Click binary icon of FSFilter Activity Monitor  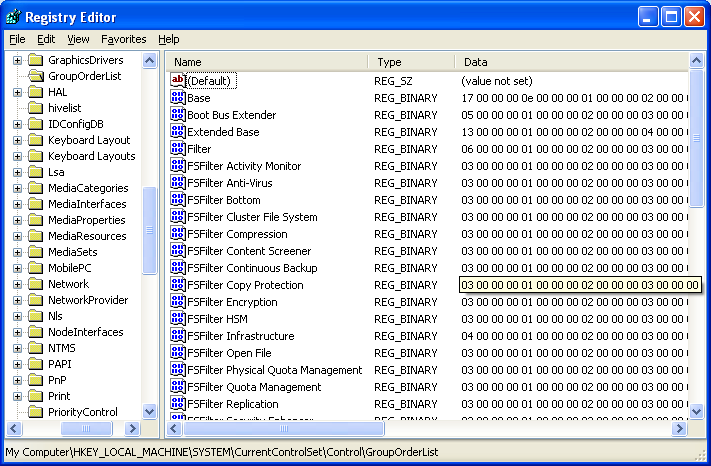tap(177, 165)
